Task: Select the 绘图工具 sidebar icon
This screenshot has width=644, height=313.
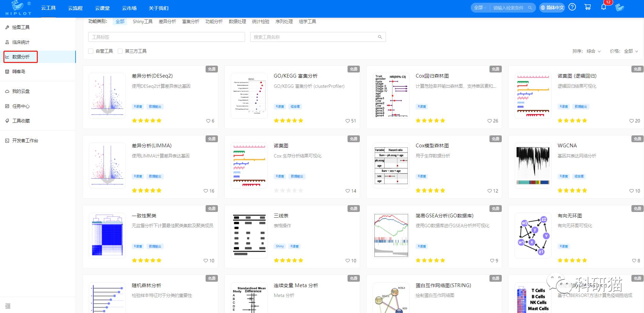Action: [20, 27]
